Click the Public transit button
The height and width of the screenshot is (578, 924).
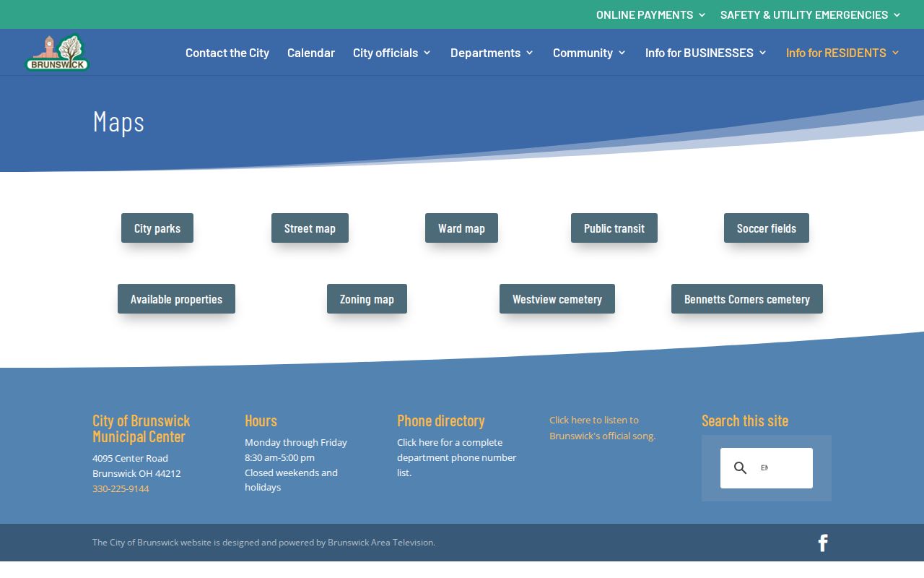[614, 228]
